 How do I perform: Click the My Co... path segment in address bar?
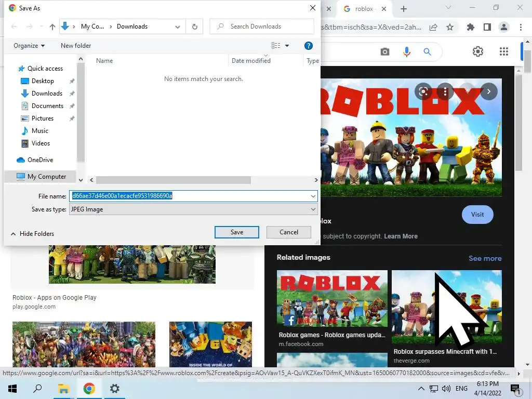click(x=92, y=26)
